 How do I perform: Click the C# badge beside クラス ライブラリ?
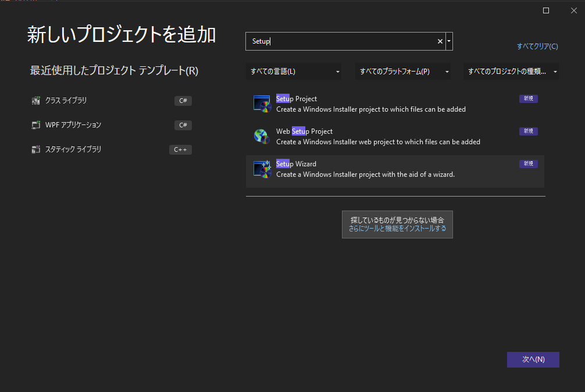tap(183, 100)
